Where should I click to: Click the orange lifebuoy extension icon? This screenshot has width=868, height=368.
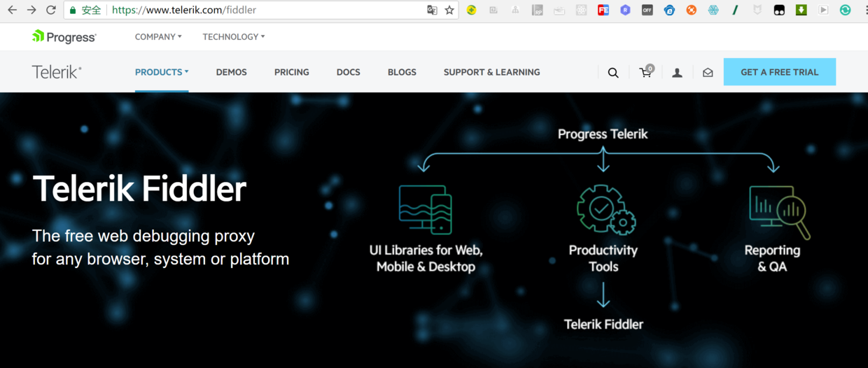pos(692,10)
